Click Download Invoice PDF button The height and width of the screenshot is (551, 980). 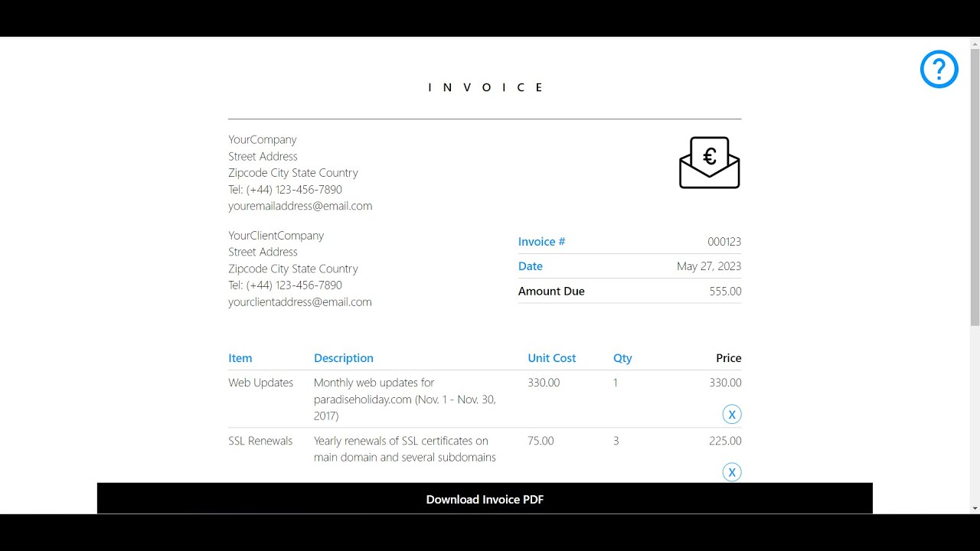click(x=485, y=499)
